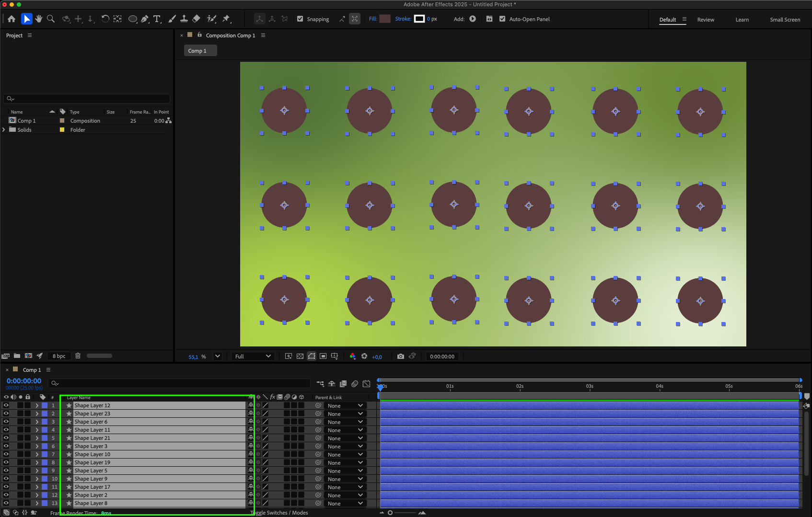
Task: Click the Take Snapshot camera icon
Action: click(401, 356)
